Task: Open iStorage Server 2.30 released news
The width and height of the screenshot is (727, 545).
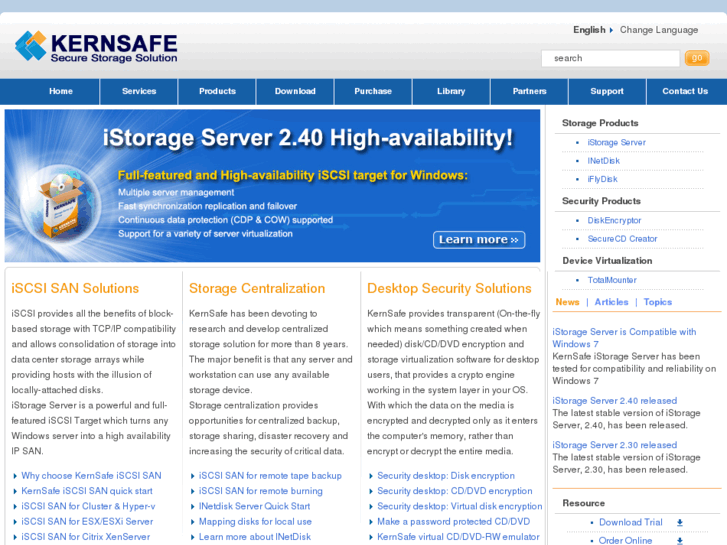Action: [614, 445]
